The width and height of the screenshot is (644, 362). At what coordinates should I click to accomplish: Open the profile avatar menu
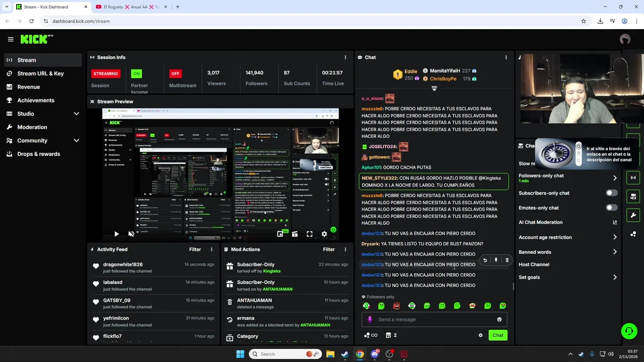click(x=625, y=39)
